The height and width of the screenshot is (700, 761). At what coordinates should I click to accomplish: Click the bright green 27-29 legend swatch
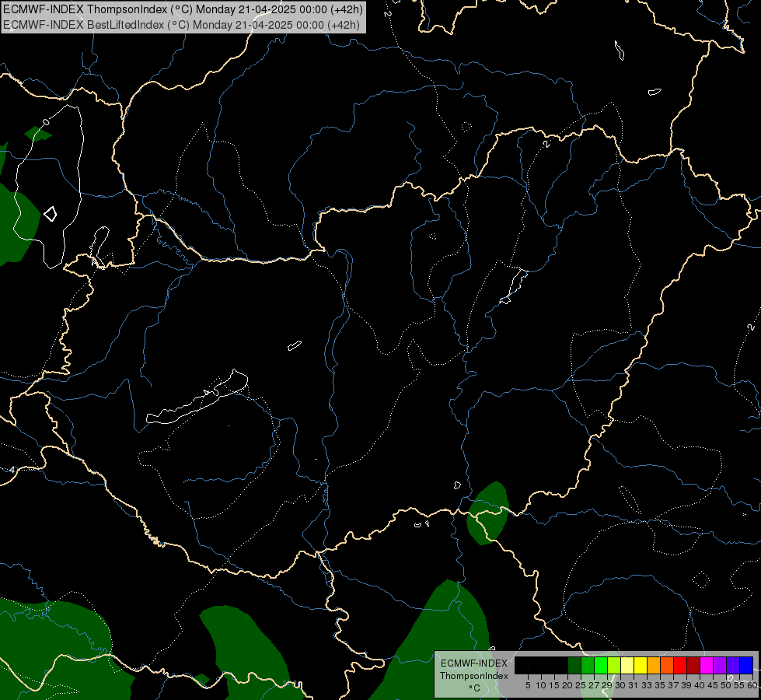[601, 665]
